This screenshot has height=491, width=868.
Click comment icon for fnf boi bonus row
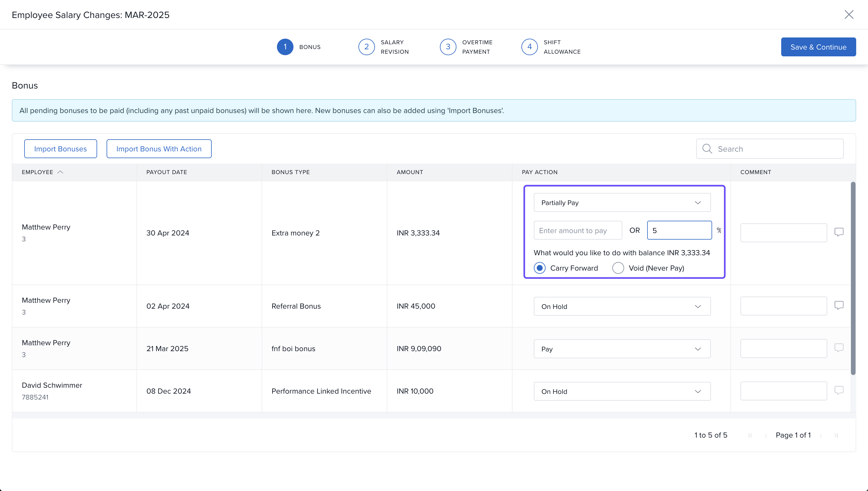[x=839, y=348]
